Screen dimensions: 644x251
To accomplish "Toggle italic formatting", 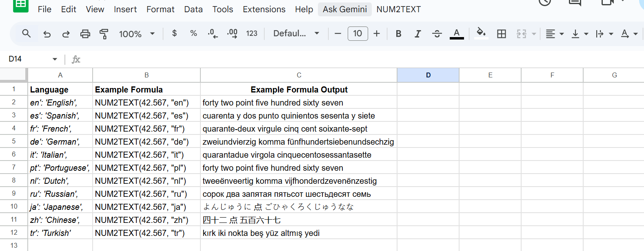I will pos(417,33).
